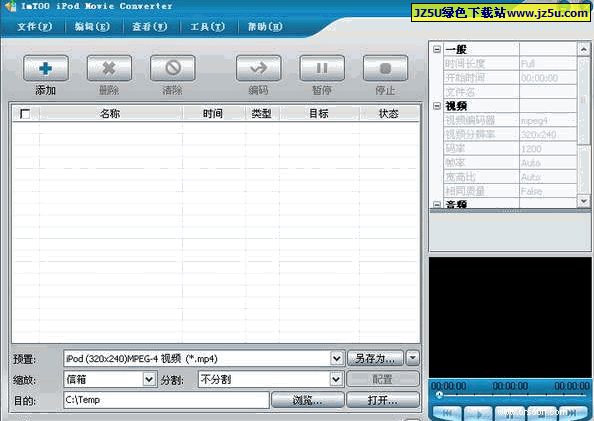
Task: Collapse the 一般 (General) property group
Action: click(x=437, y=49)
